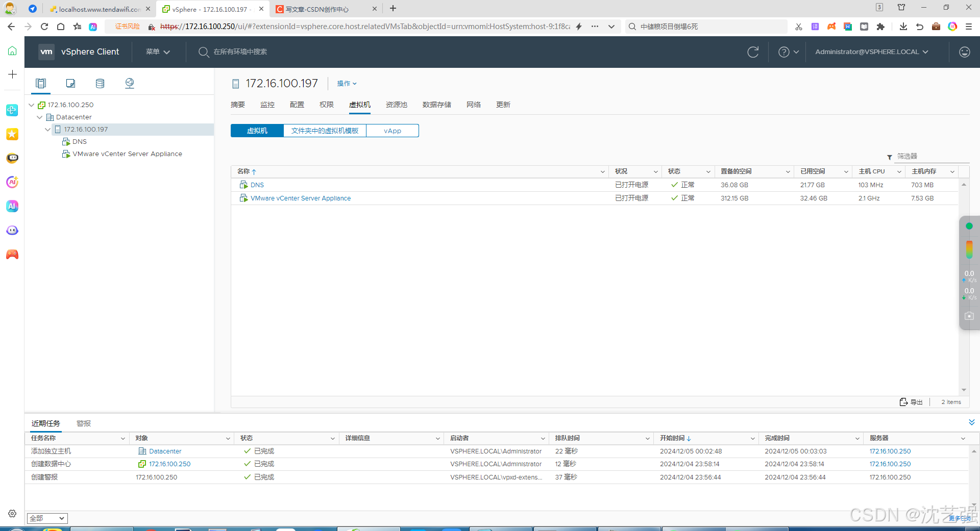Select the 虚拟机 toggle button
This screenshot has height=531, width=980.
(257, 131)
